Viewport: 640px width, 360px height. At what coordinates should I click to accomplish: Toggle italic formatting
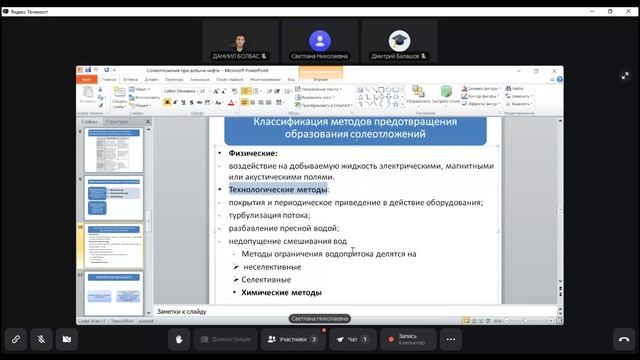pyautogui.click(x=175, y=102)
